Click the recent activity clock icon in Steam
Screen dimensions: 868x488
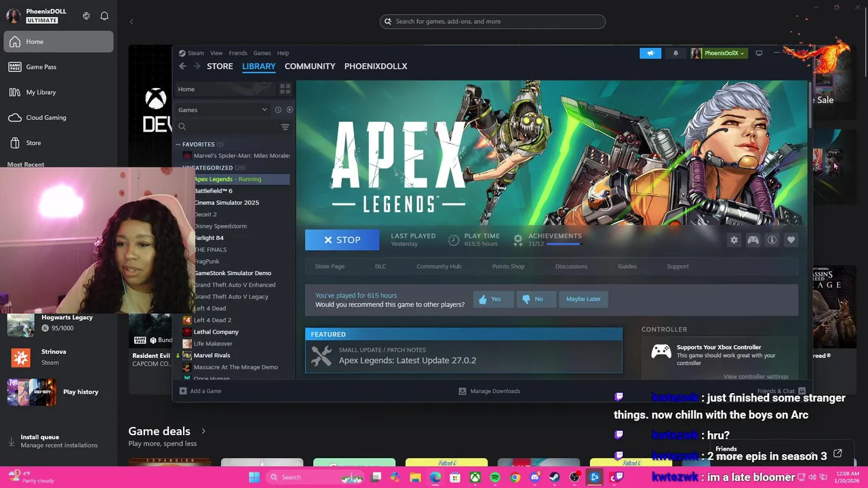[x=278, y=110]
